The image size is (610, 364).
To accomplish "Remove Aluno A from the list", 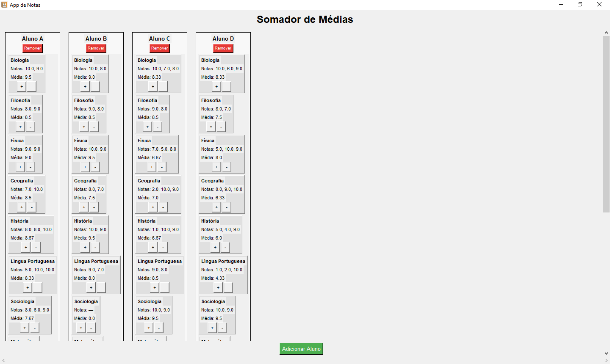I will pyautogui.click(x=33, y=48).
